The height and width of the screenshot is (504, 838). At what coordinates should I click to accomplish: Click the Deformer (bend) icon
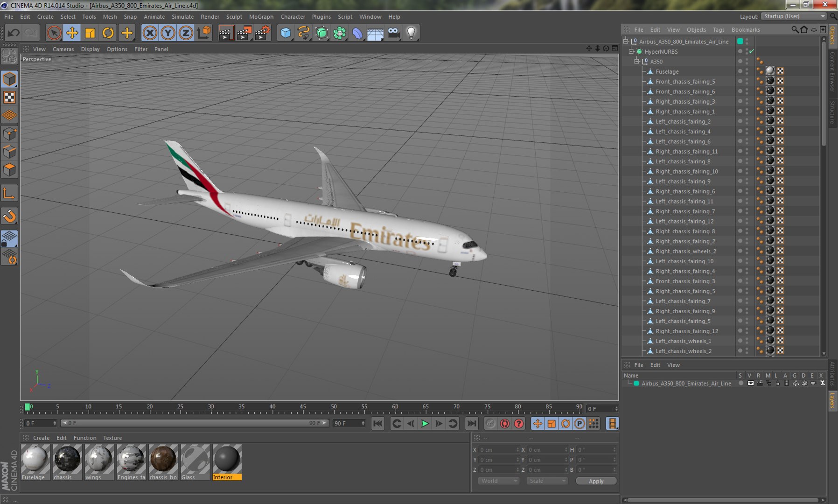pos(357,33)
